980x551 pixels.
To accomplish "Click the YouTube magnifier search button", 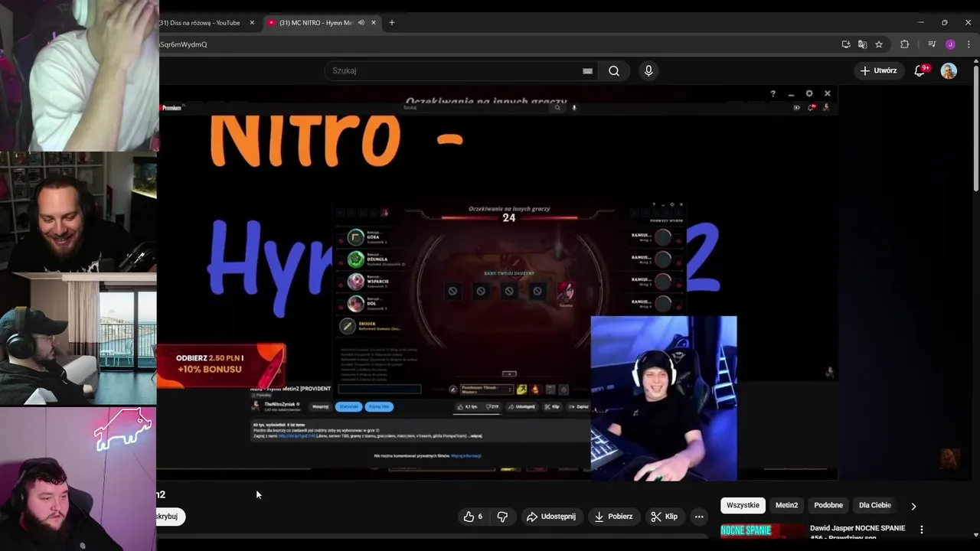I will pos(614,71).
